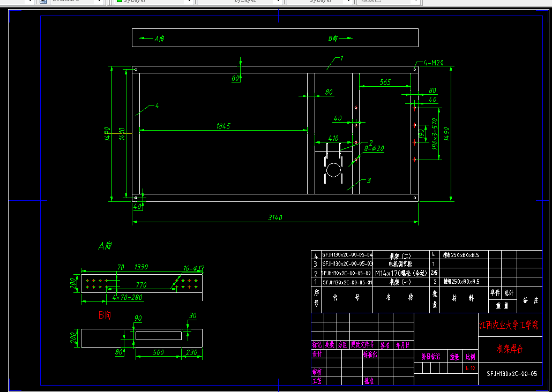Click the 工艺 label
Image resolution: width=552 pixels, height=392 pixels.
[317, 381]
